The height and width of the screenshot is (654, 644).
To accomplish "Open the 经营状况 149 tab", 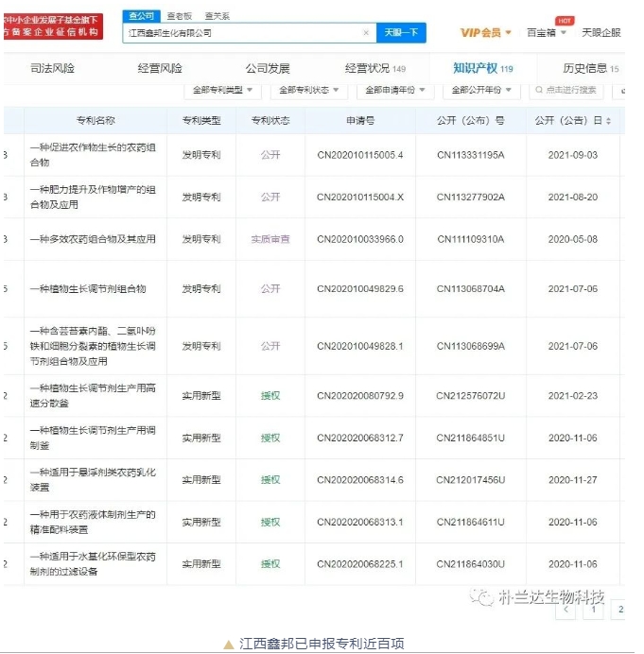I will (375, 68).
